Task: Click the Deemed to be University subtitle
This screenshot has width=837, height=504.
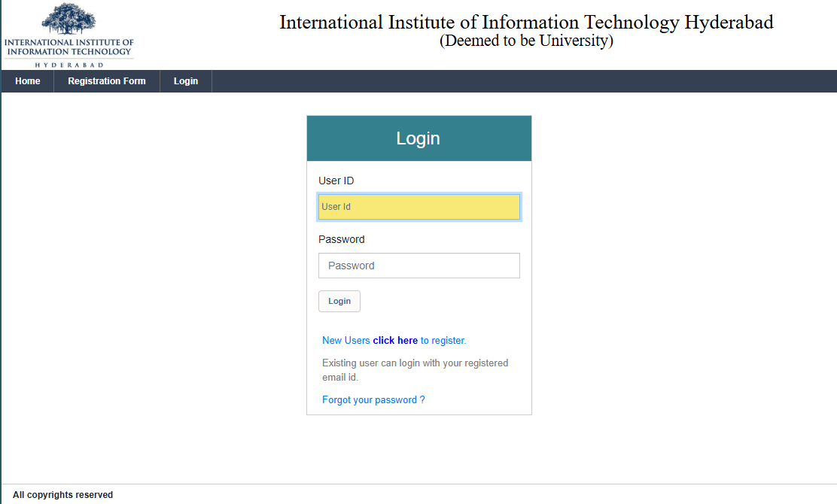Action: pos(526,41)
